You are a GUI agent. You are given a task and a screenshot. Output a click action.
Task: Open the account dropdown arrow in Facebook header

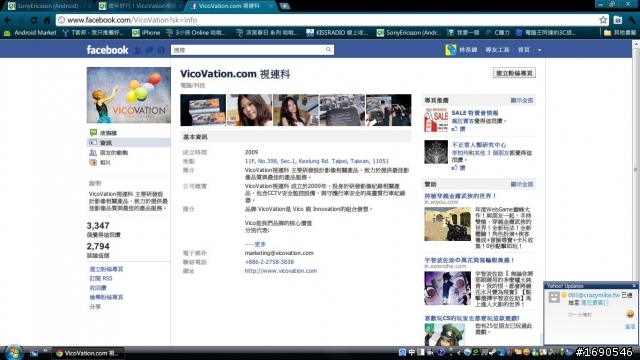tap(539, 50)
